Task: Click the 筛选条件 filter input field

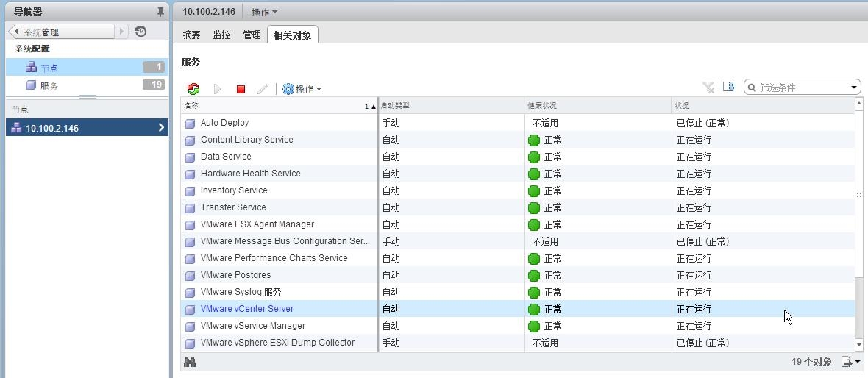Action: (x=797, y=87)
